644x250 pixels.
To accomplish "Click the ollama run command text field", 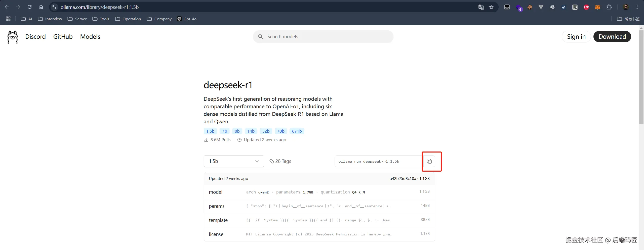I will tap(379, 161).
